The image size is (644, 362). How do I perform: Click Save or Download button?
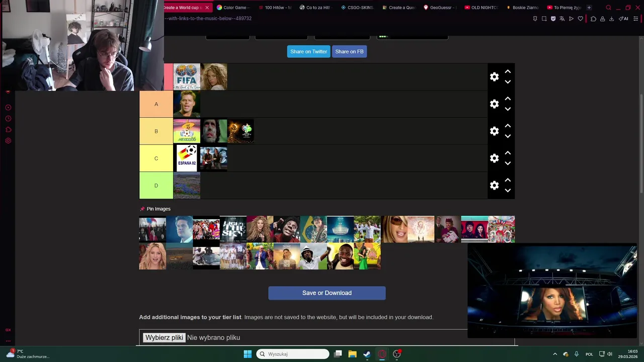click(x=327, y=293)
